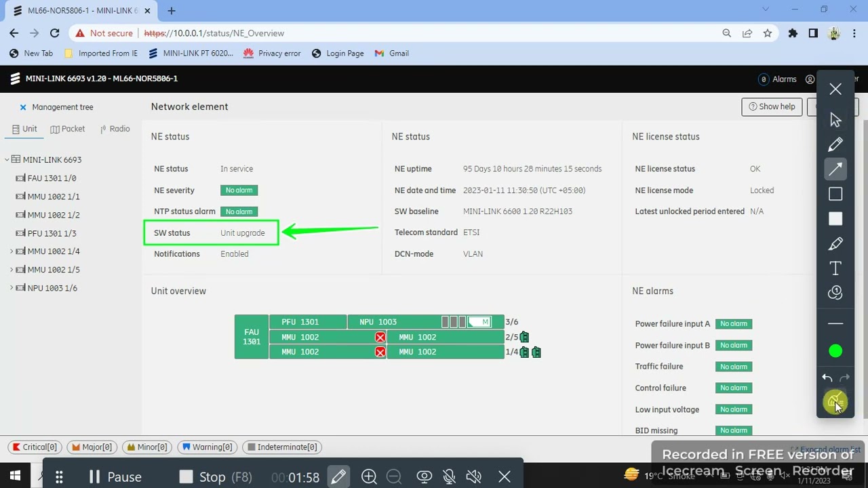The height and width of the screenshot is (488, 868).
Task: Toggle the webcam overlay icon
Action: pyautogui.click(x=425, y=477)
